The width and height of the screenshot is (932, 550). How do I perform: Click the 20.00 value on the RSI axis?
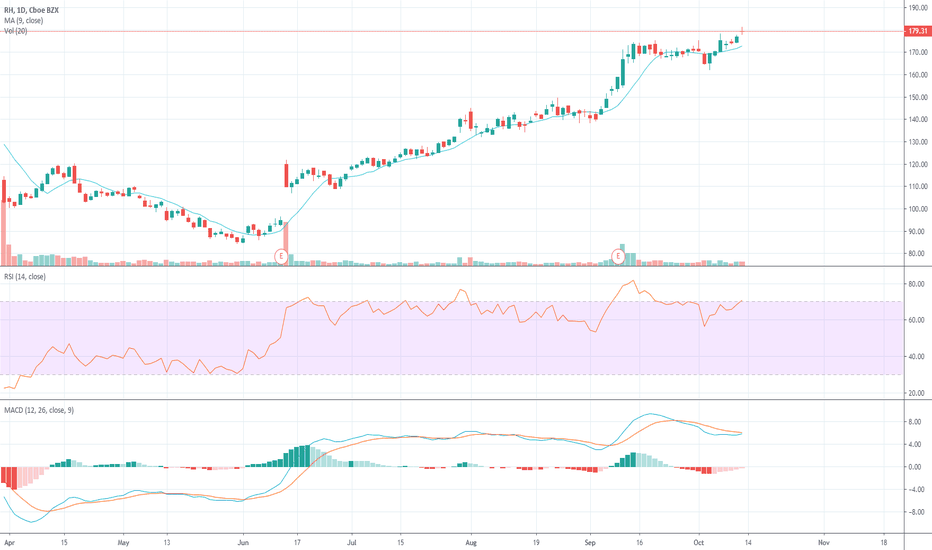coord(918,393)
